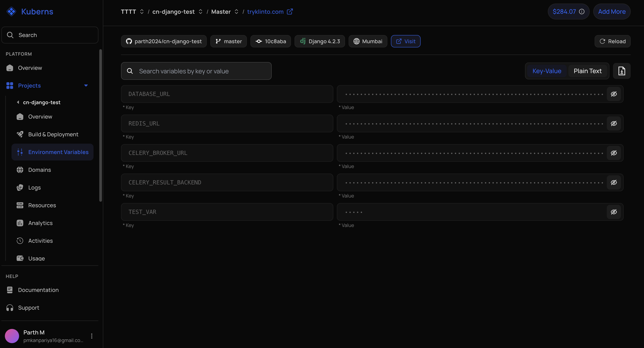
Task: Click the download env file icon
Action: click(x=622, y=71)
